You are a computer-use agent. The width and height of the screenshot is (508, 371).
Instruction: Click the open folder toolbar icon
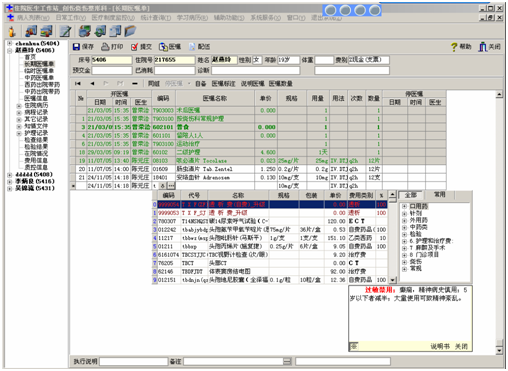click(130, 31)
